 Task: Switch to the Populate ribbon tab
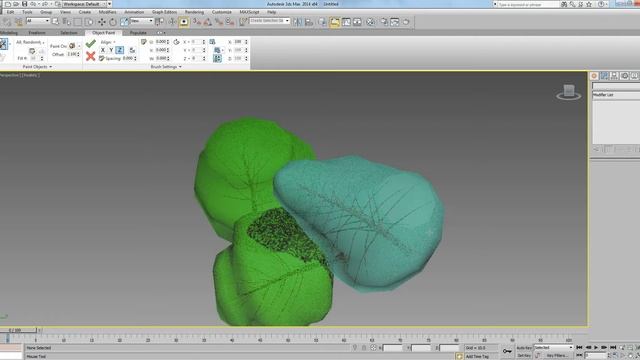[138, 33]
